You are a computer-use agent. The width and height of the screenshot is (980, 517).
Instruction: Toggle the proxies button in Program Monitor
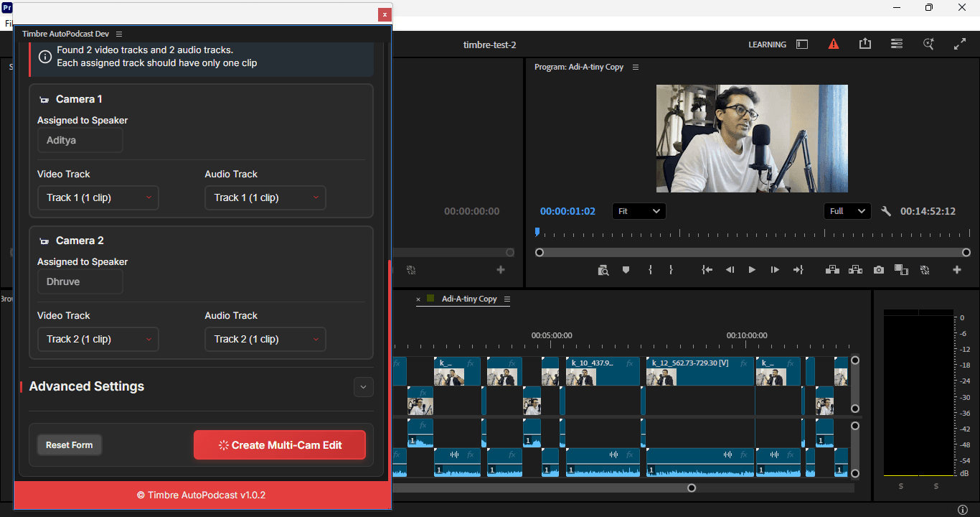pyautogui.click(x=925, y=270)
